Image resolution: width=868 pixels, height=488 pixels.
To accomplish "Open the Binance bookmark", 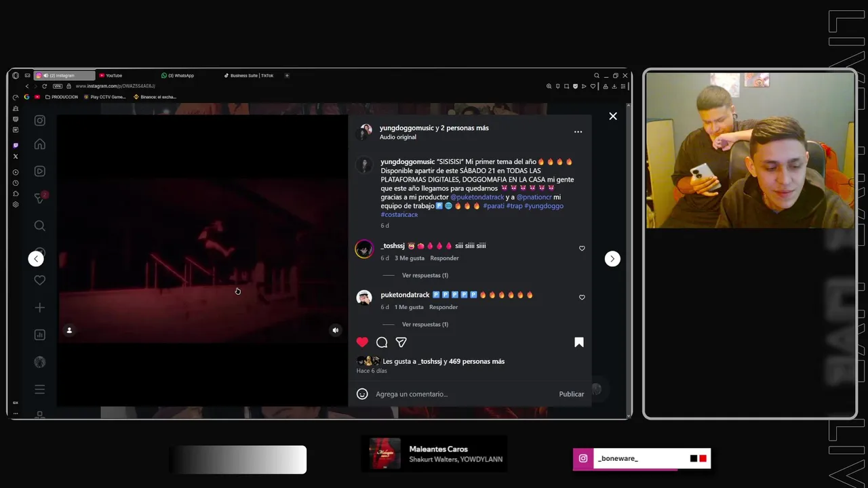I will [x=155, y=97].
